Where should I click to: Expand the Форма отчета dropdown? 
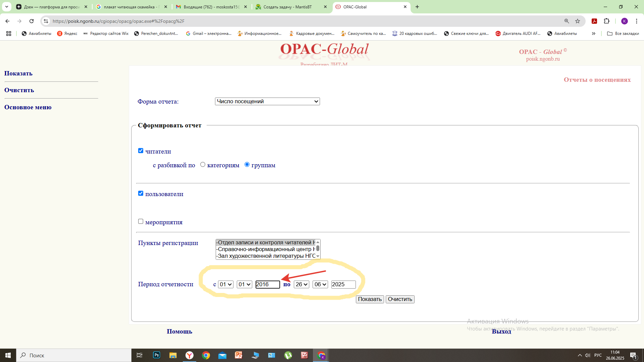point(267,102)
